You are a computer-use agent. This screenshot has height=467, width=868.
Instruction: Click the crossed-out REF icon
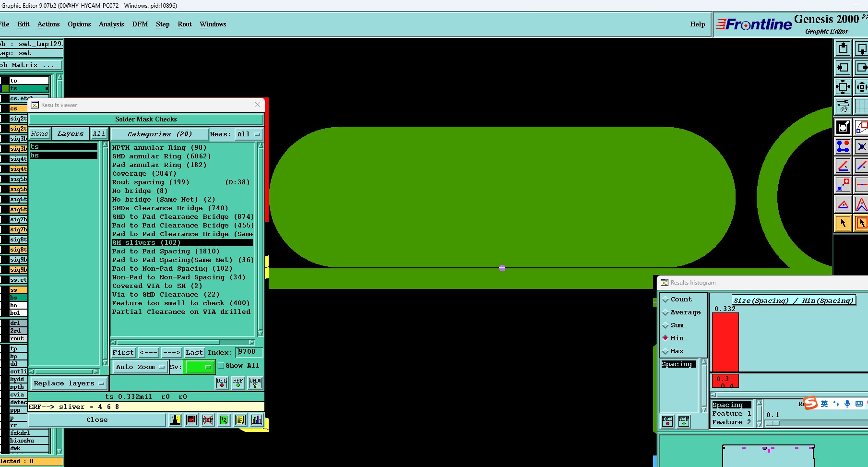point(208,420)
